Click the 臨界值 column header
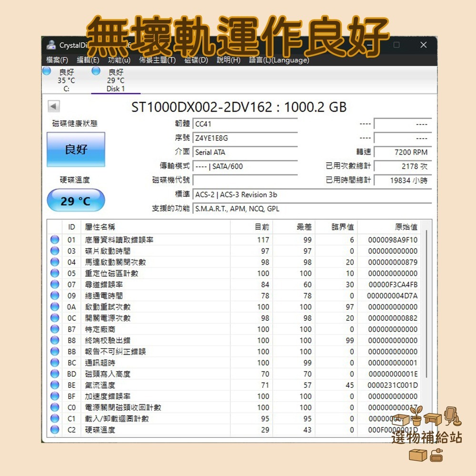The width and height of the screenshot is (476, 476). tap(336, 227)
